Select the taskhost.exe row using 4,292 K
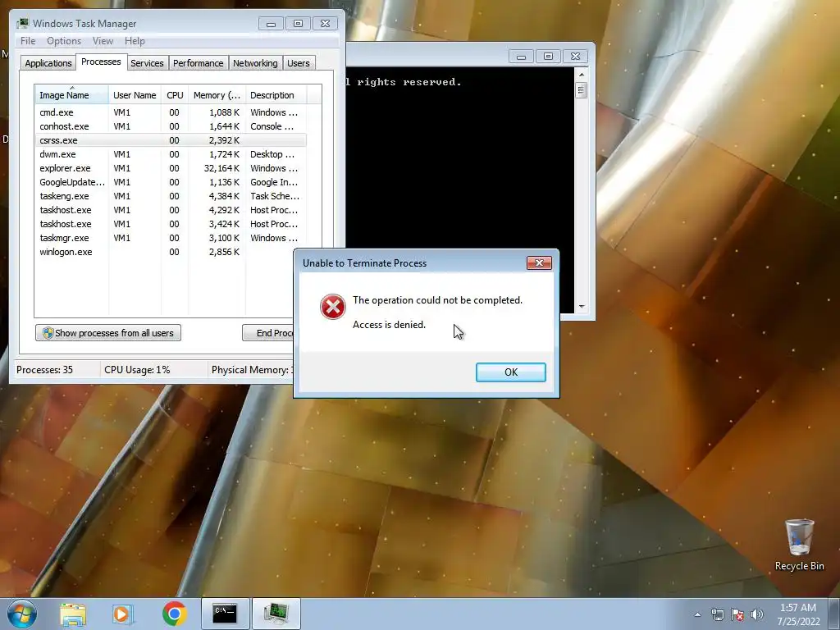The width and height of the screenshot is (840, 630). tap(171, 210)
